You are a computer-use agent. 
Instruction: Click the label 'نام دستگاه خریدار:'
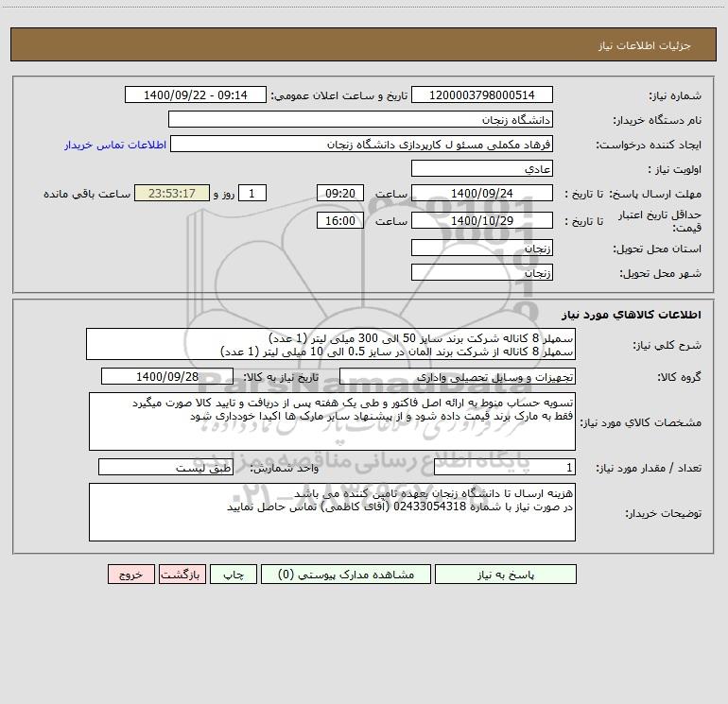coord(657,121)
